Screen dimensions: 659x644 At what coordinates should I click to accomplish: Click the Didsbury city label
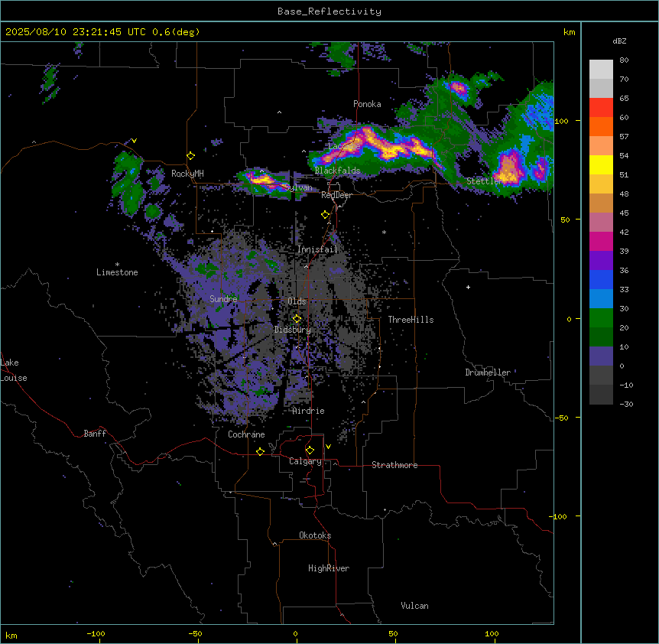[x=293, y=330]
